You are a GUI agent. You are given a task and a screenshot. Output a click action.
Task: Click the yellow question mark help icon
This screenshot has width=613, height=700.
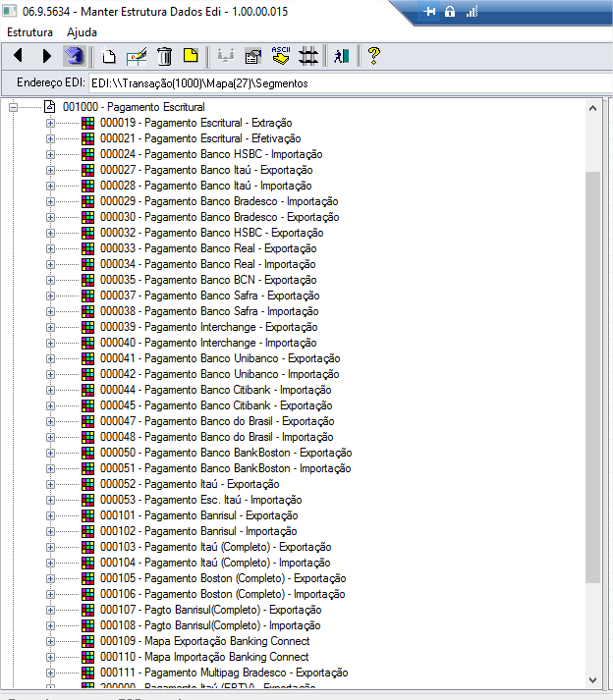[x=373, y=56]
